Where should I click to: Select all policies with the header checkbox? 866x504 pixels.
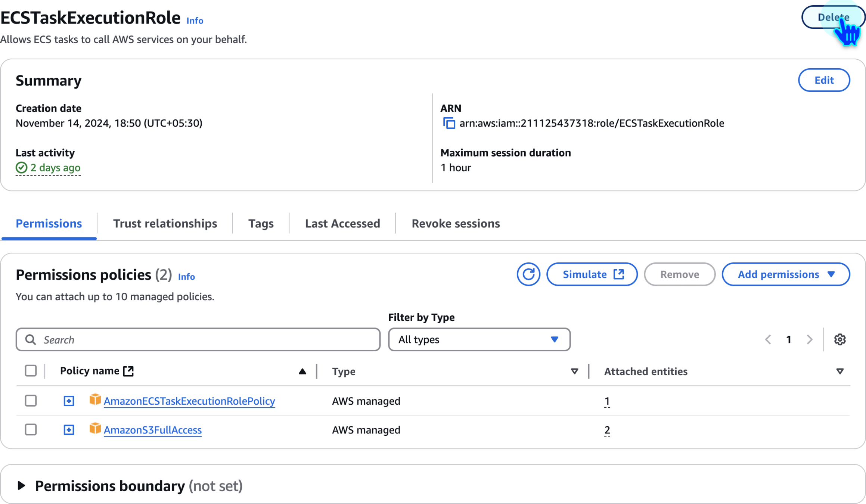[x=31, y=371]
